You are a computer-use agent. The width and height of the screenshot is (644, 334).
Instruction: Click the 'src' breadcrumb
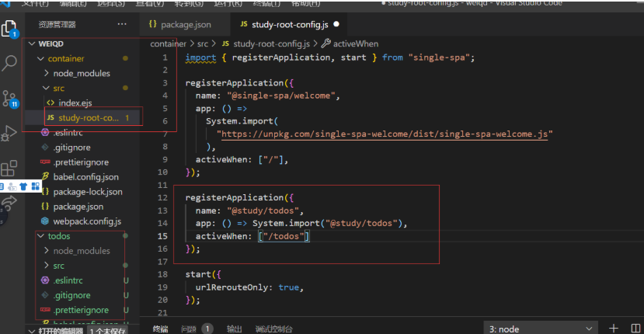pos(203,43)
